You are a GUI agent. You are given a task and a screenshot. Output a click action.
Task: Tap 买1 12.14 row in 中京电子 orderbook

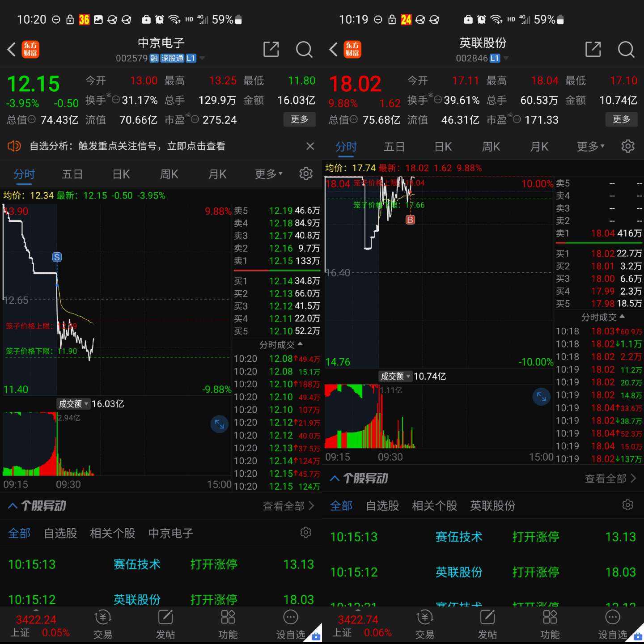click(277, 281)
